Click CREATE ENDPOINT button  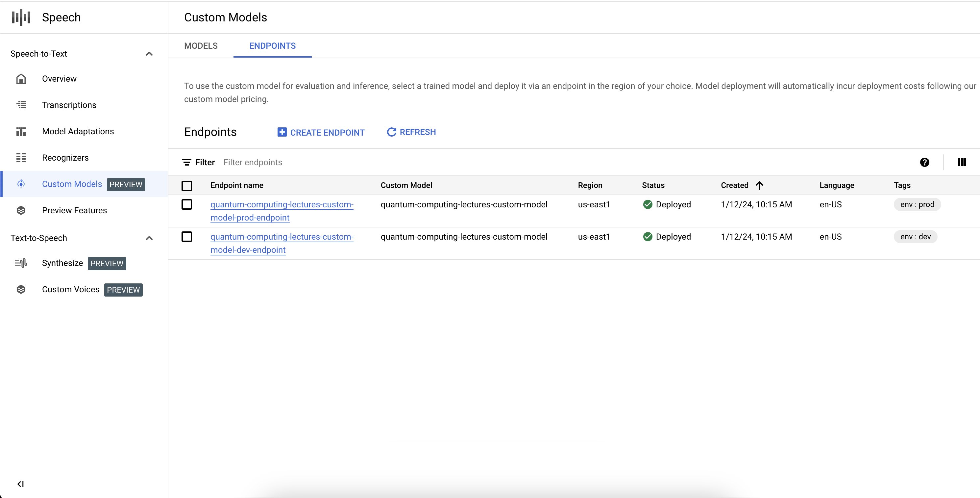click(x=321, y=132)
